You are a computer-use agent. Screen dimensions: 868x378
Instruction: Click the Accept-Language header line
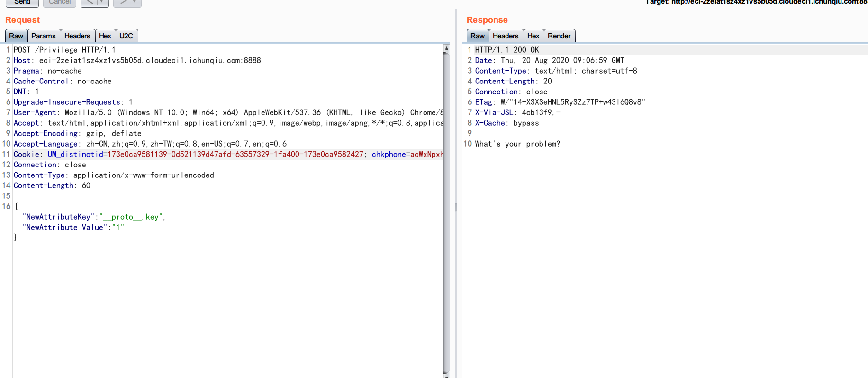coord(150,144)
